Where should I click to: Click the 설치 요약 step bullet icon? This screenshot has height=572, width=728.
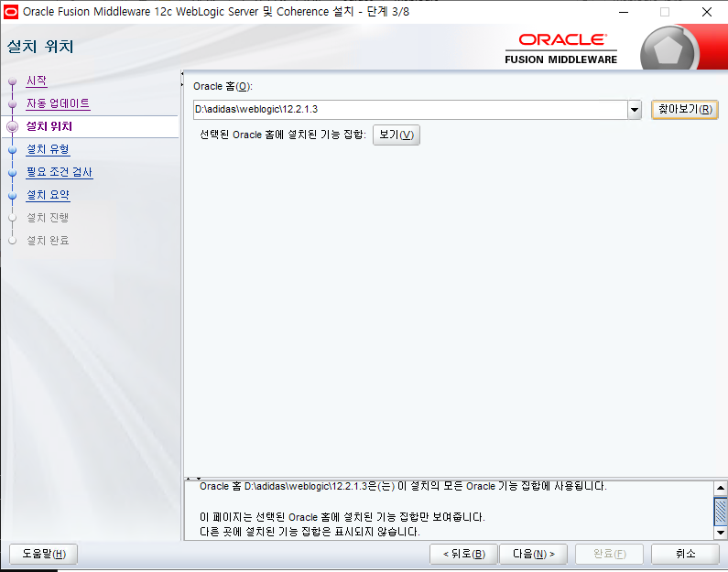tap(13, 196)
